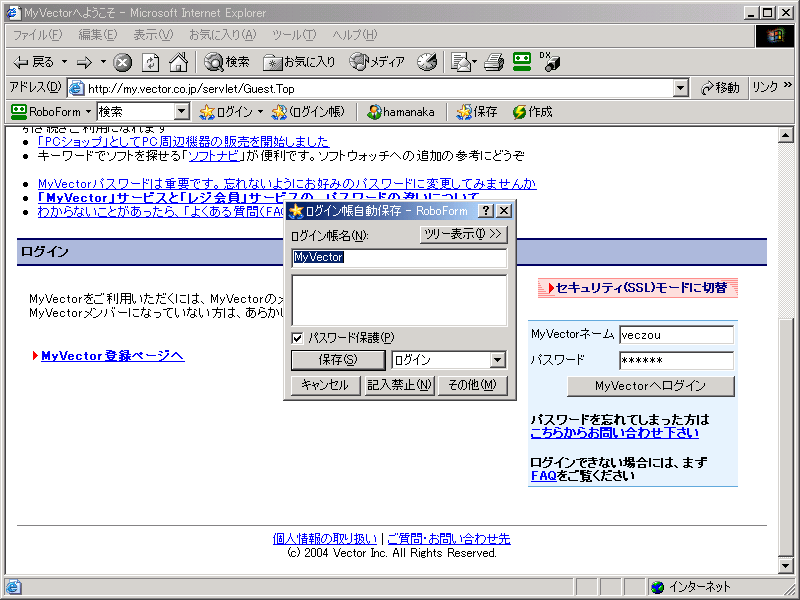Click the 記入禁止(N) button

(399, 385)
